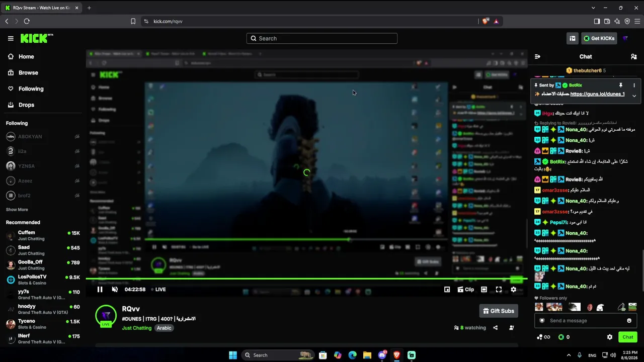Open the Brave sidebar panel icon
This screenshot has height=362, width=644.
(x=597, y=21)
